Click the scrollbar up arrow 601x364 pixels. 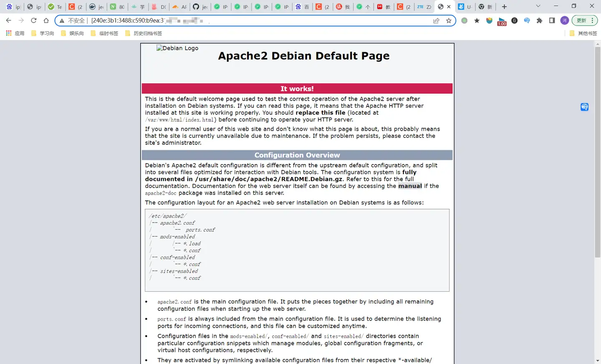click(598, 43)
